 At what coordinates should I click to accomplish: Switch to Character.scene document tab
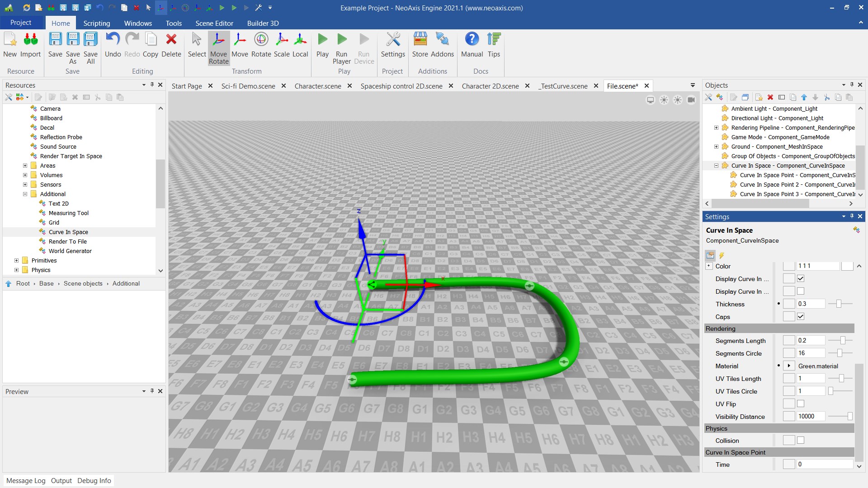(x=317, y=86)
